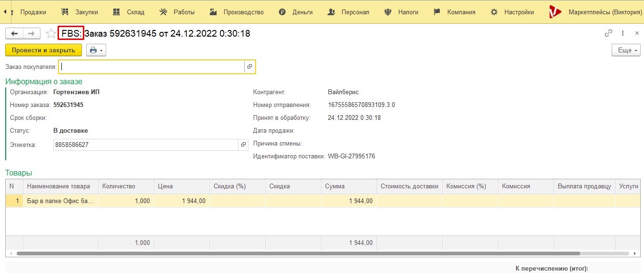Viewport: 644px width, 273px height.
Task: Select Контрагент value Вайлберис
Action: click(x=343, y=92)
